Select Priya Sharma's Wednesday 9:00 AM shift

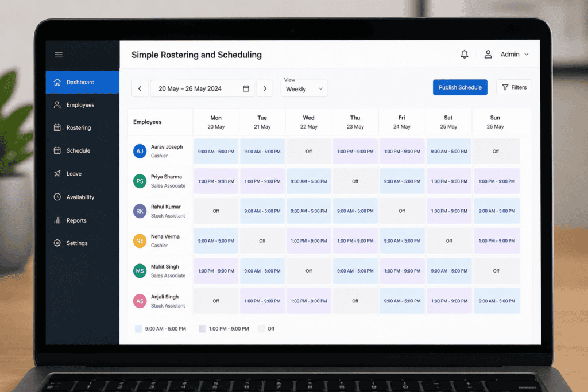tap(308, 181)
